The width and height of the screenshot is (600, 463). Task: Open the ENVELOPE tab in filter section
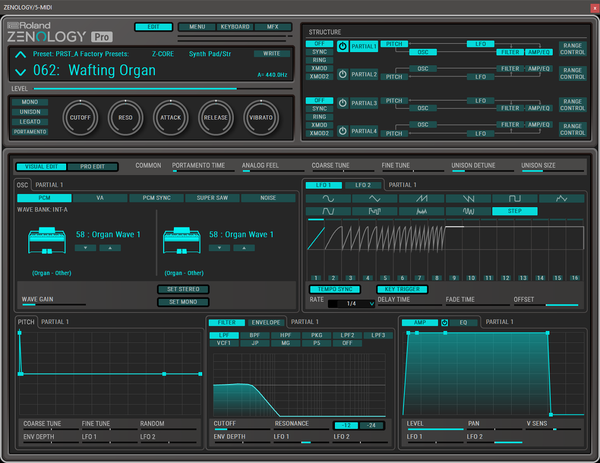[266, 323]
